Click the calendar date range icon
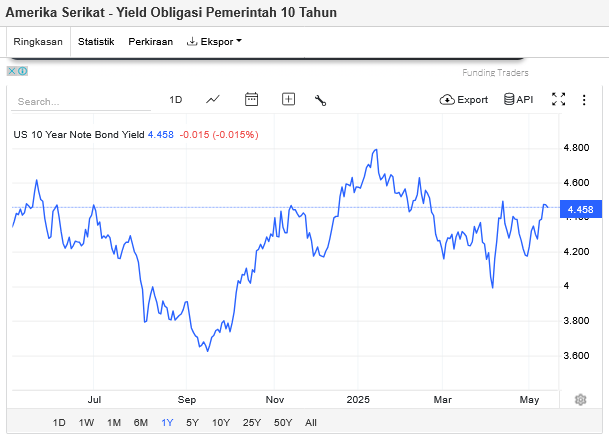The image size is (609, 443). point(251,99)
